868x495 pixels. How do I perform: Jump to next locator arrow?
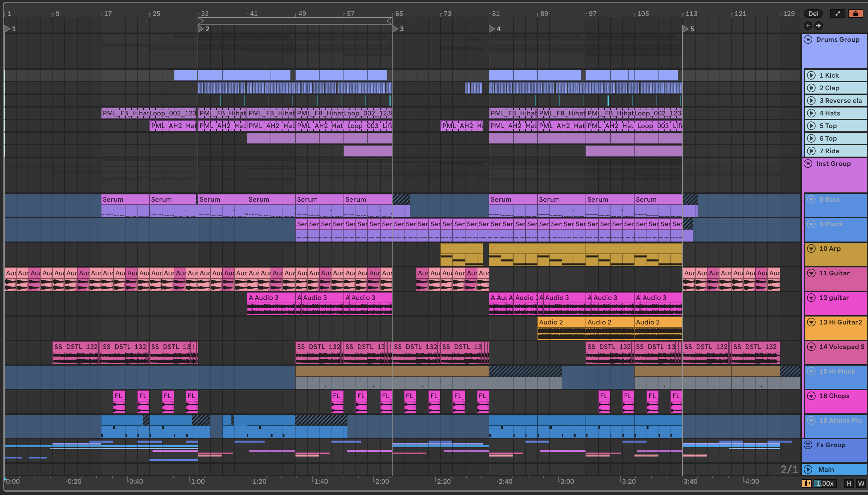click(x=819, y=26)
